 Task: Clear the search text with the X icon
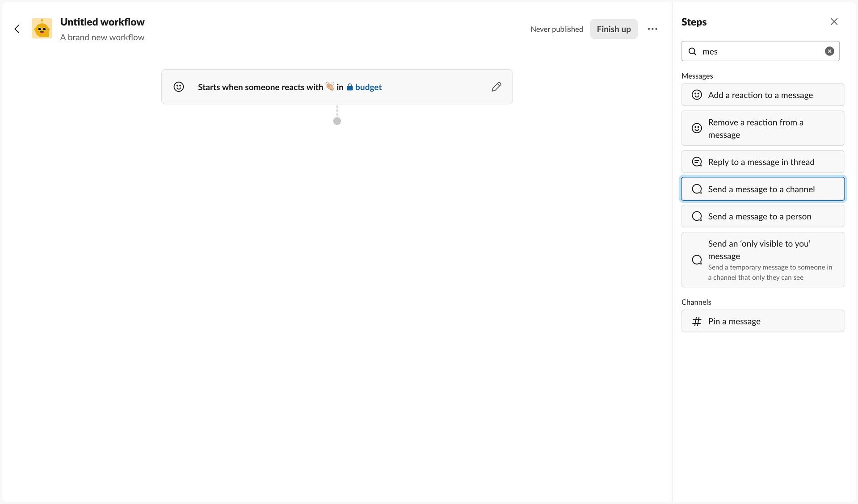[x=830, y=51]
